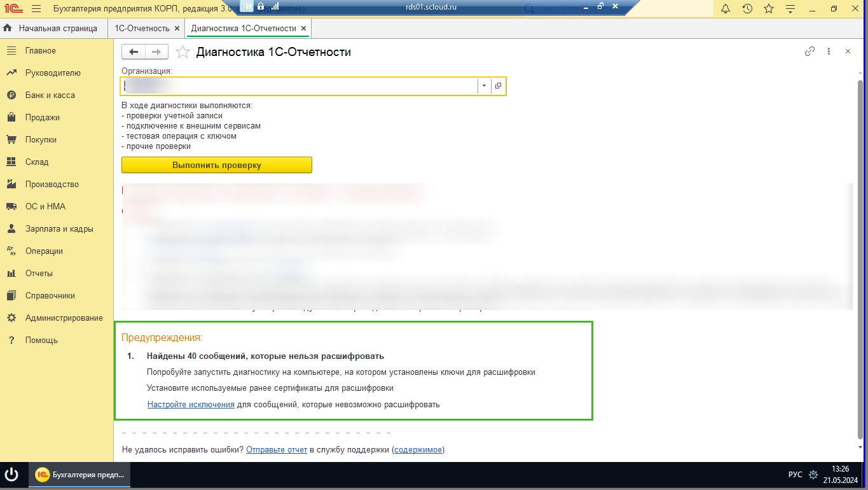
Task: Open the Помощь section
Action: point(57,340)
